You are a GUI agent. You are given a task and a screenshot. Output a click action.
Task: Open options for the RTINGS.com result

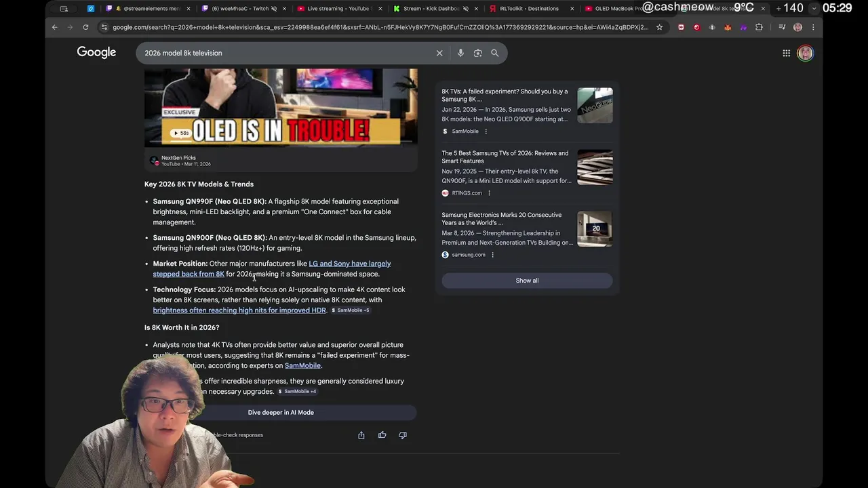tap(489, 193)
